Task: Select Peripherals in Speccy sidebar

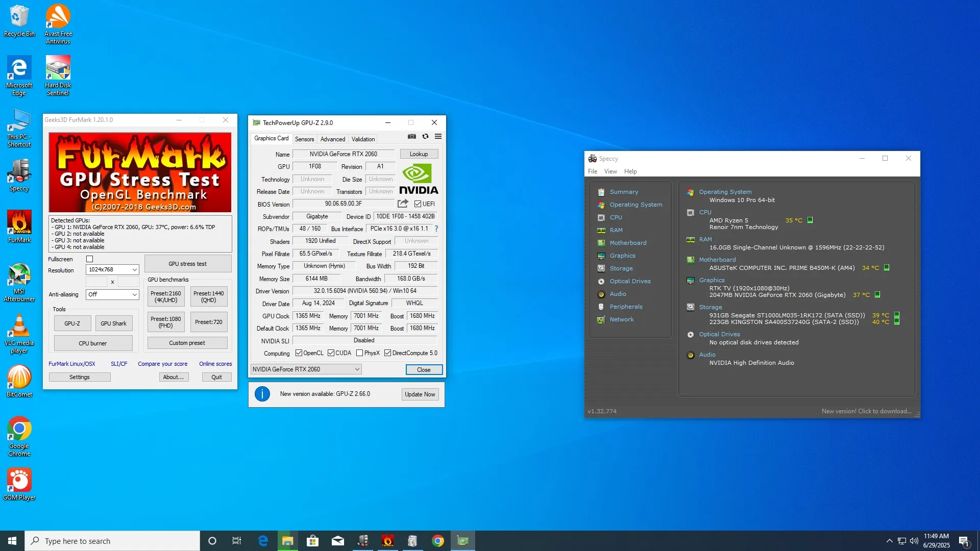Action: tap(626, 307)
